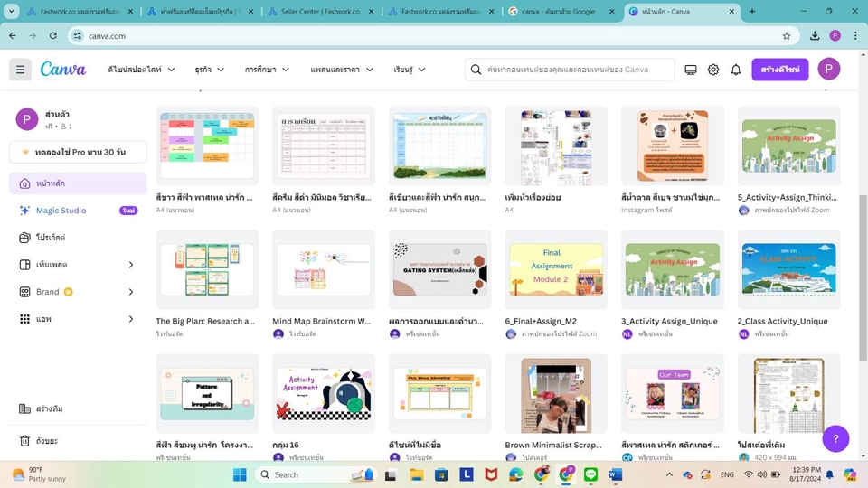Select the Home sidebar item
The width and height of the screenshot is (868, 488).
78,183
